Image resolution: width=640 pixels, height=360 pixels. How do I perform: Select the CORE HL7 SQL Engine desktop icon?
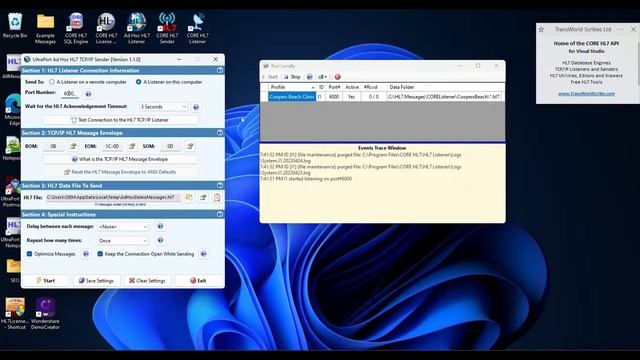(x=76, y=28)
